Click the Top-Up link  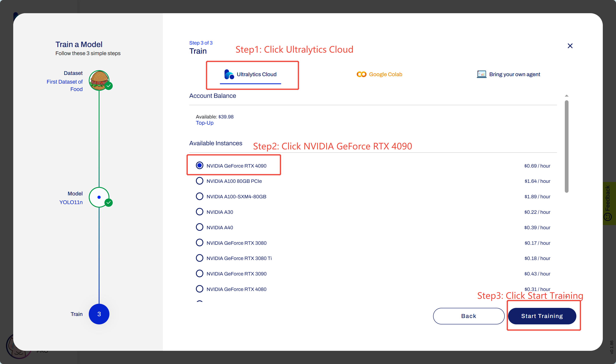click(204, 123)
